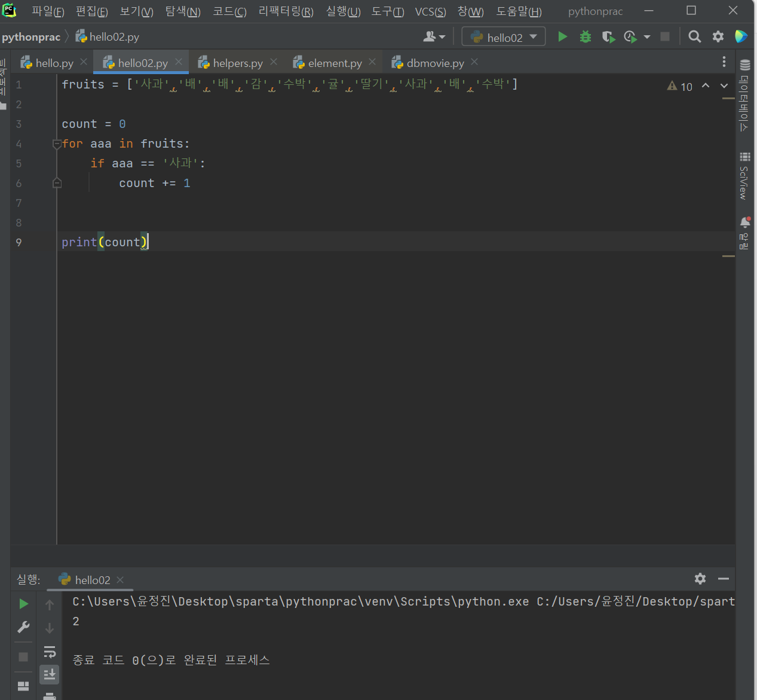The height and width of the screenshot is (700, 757).
Task: Toggle soft-wrap in run console
Action: coord(50,652)
